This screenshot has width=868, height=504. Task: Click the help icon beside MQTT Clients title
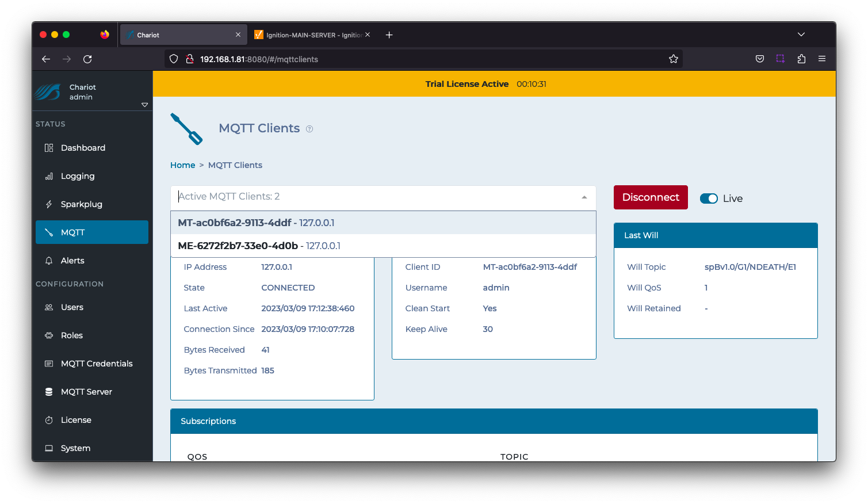tap(309, 129)
